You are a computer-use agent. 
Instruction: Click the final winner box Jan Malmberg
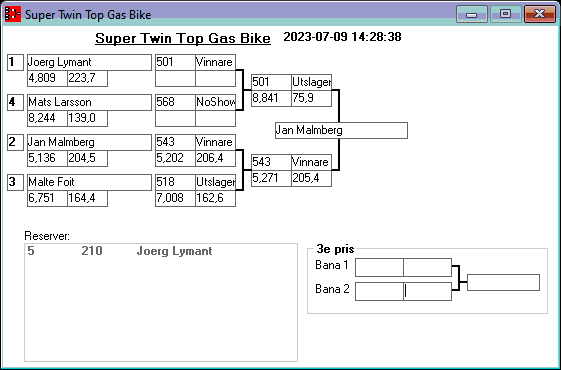tap(341, 130)
